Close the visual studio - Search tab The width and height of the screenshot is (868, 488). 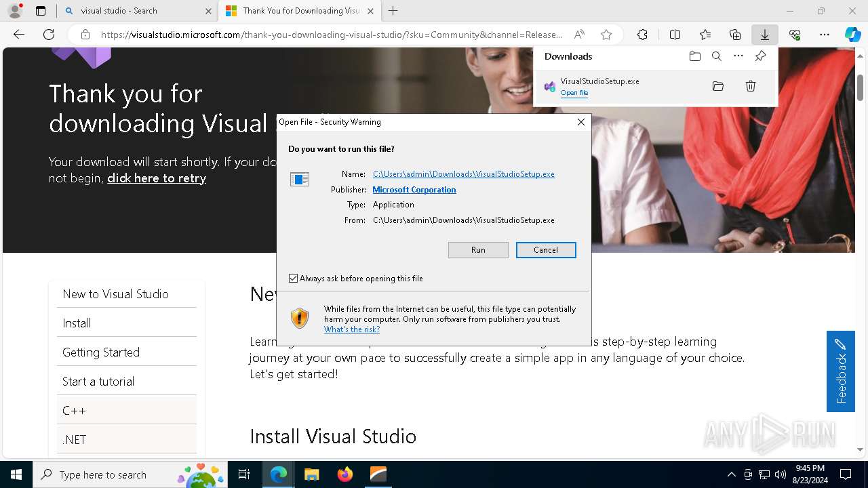tap(208, 11)
